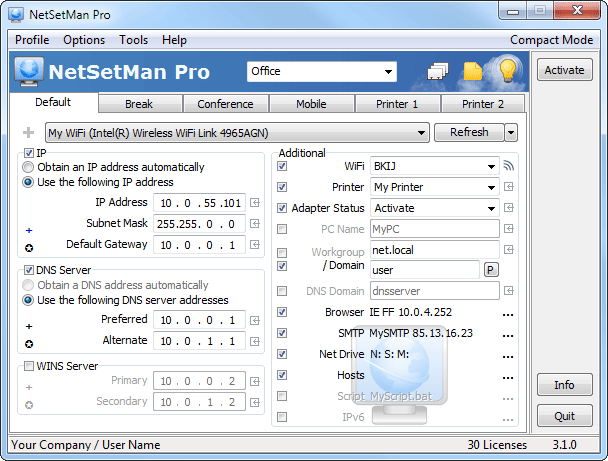Expand the Refresh button arrow menu

(511, 133)
